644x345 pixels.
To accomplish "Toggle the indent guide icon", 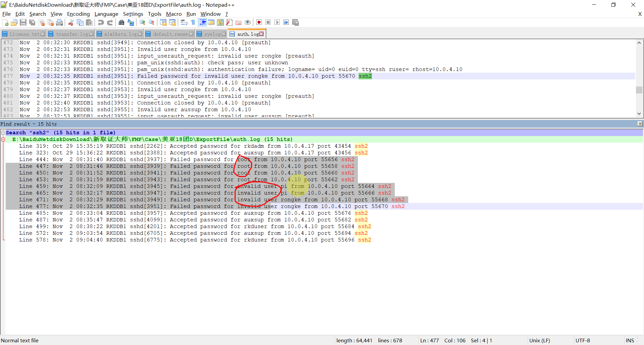I will 203,22.
